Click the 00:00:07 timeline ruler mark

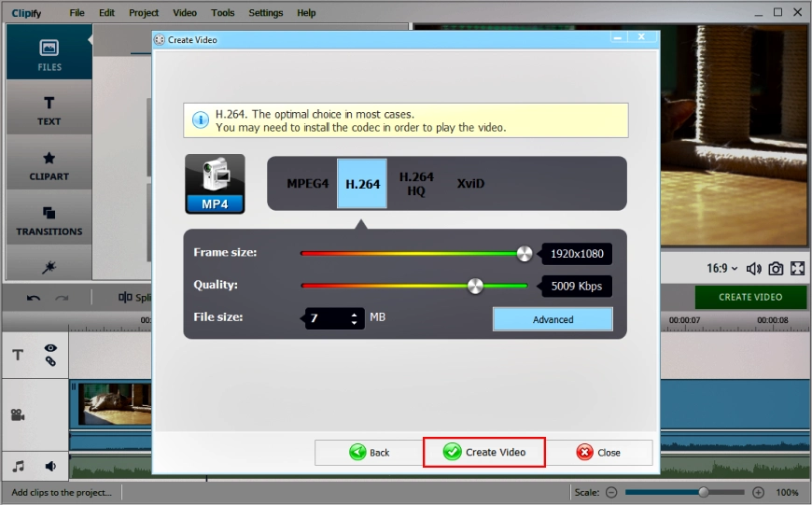coord(684,320)
